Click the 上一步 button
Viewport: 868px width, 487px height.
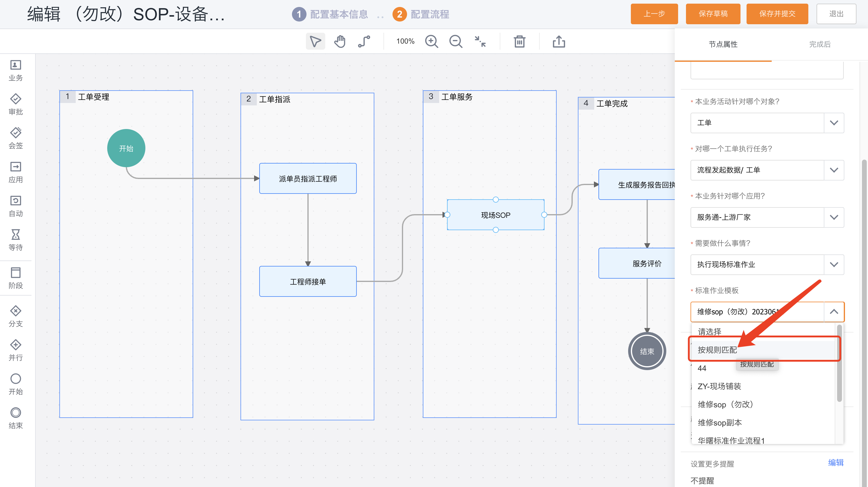pyautogui.click(x=654, y=14)
